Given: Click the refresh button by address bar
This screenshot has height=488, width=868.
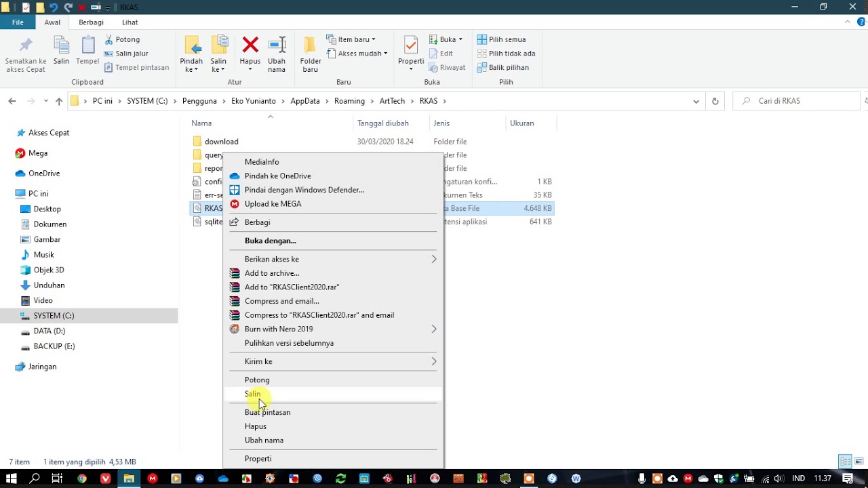Looking at the screenshot, I should [x=715, y=101].
